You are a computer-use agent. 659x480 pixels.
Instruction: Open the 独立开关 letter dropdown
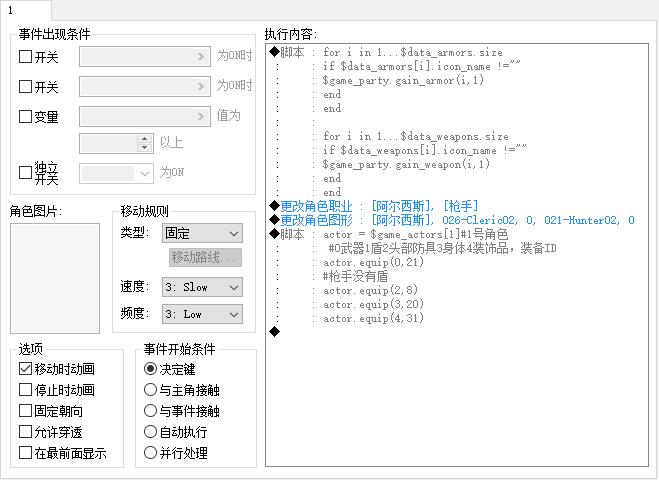[116, 173]
